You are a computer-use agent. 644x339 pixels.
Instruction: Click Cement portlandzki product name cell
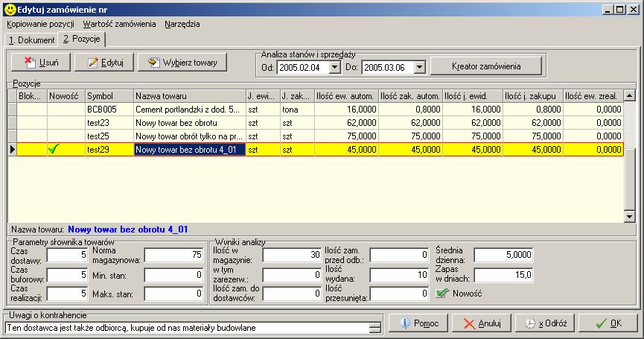click(190, 110)
